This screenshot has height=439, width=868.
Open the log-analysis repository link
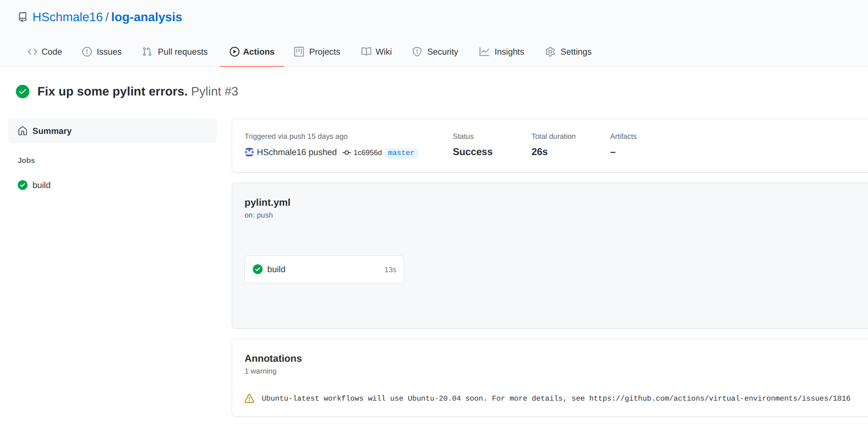tap(147, 17)
